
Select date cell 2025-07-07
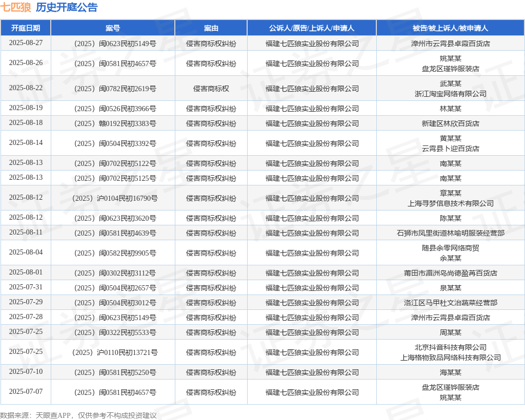pos(26,392)
